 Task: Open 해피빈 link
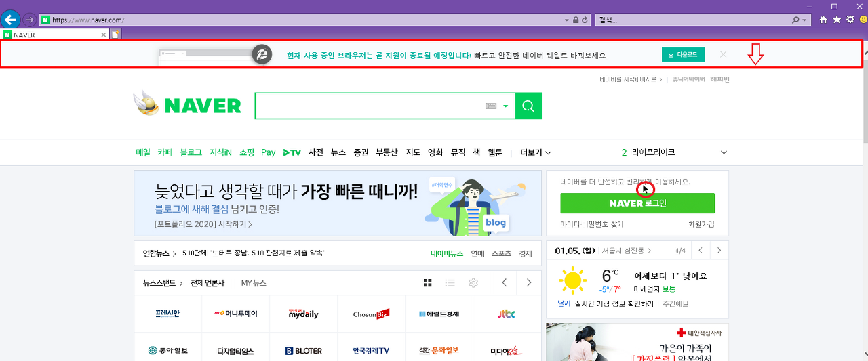[x=719, y=79]
